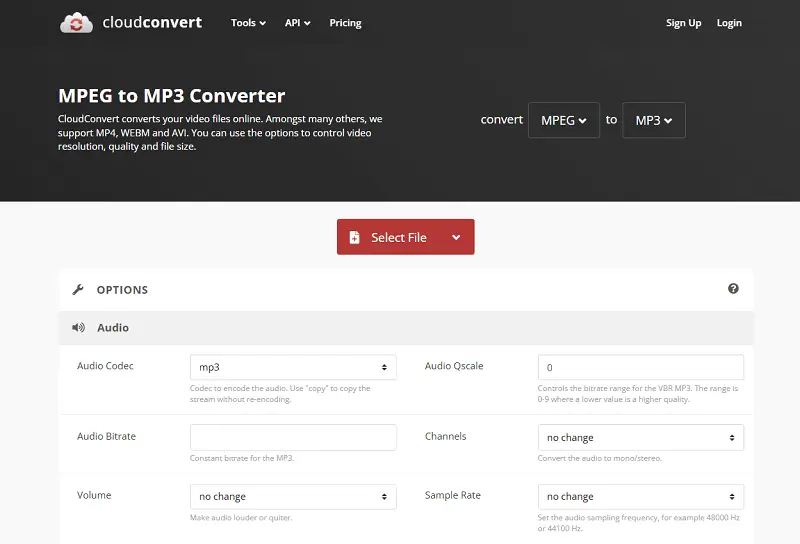800x544 pixels.
Task: Click the Audio section header
Action: (x=406, y=328)
